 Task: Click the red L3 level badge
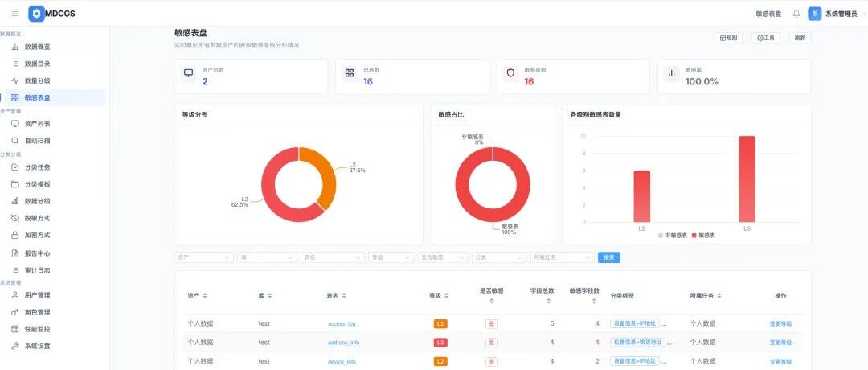pyautogui.click(x=440, y=343)
